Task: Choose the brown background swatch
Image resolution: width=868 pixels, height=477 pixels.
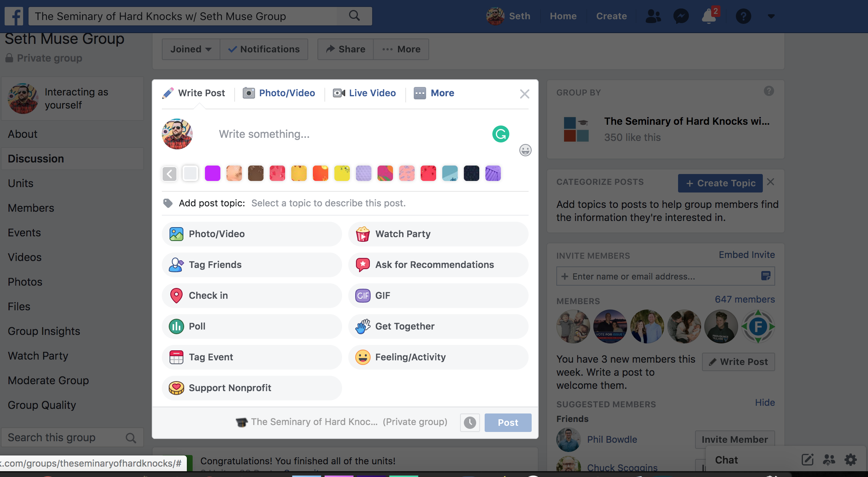Action: [256, 174]
